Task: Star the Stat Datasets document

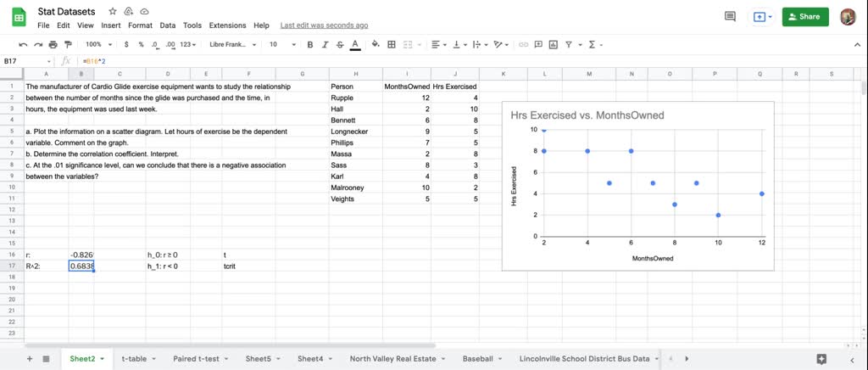Action: (113, 12)
